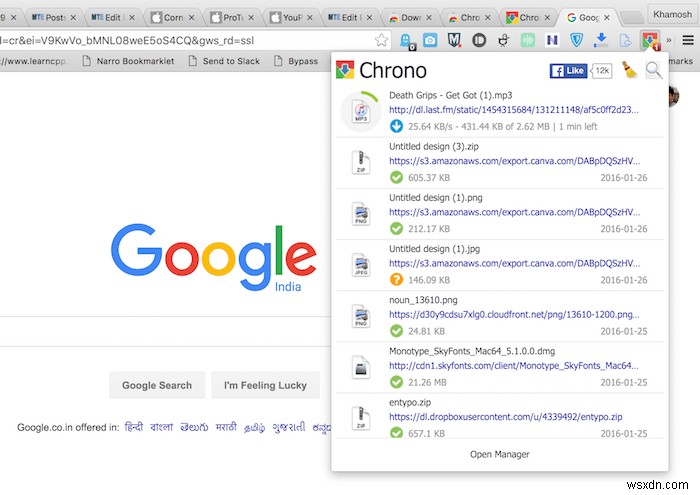Click ZIP icon for Untitled design (3).zip
The height and width of the screenshot is (495, 700).
(x=361, y=162)
